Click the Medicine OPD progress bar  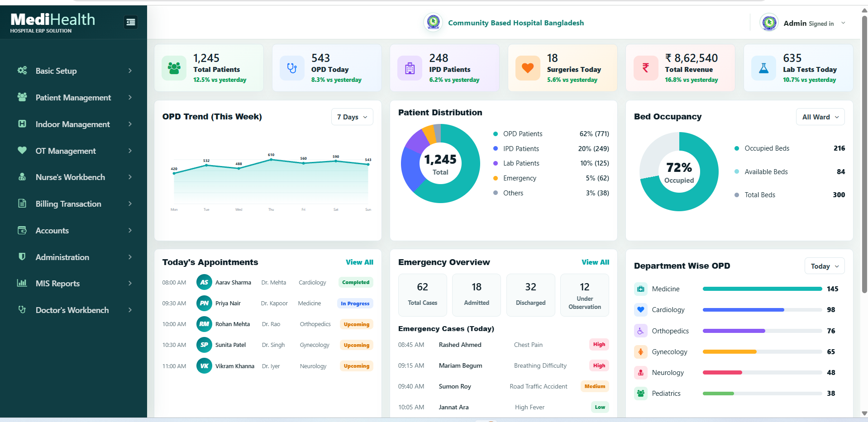pyautogui.click(x=762, y=289)
